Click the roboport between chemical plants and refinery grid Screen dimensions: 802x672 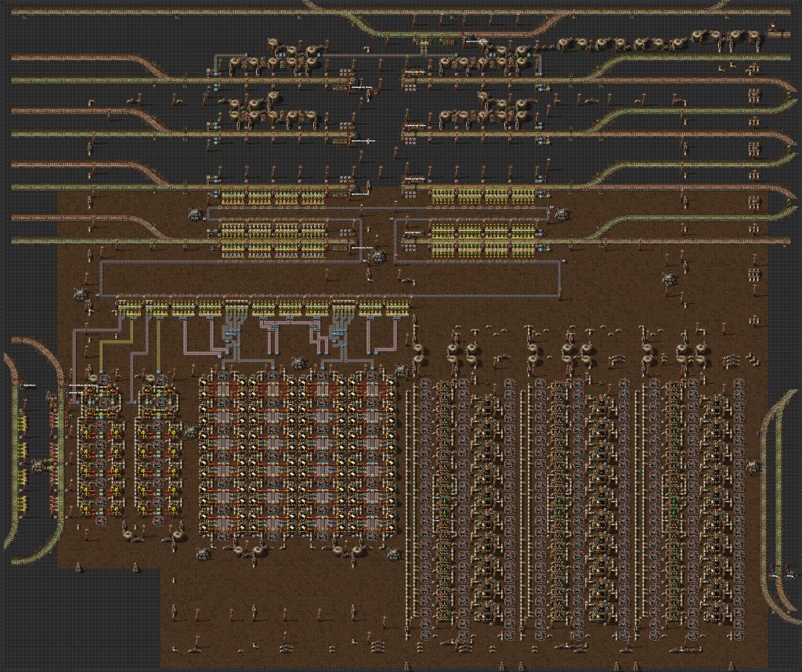coord(191,432)
